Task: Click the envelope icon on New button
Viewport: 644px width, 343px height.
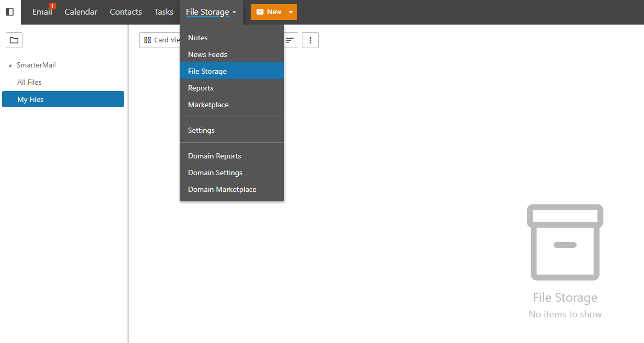Action: (x=260, y=12)
